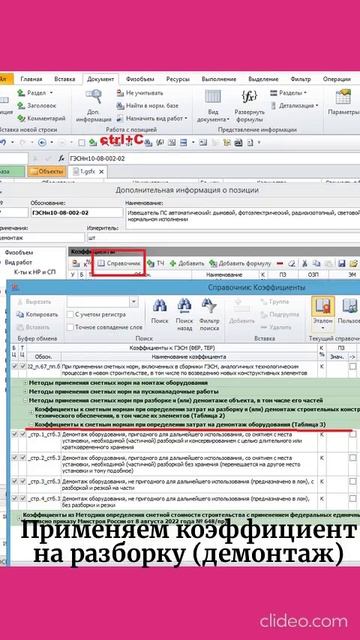Select the Пользов. user reference icon

pos(349,307)
